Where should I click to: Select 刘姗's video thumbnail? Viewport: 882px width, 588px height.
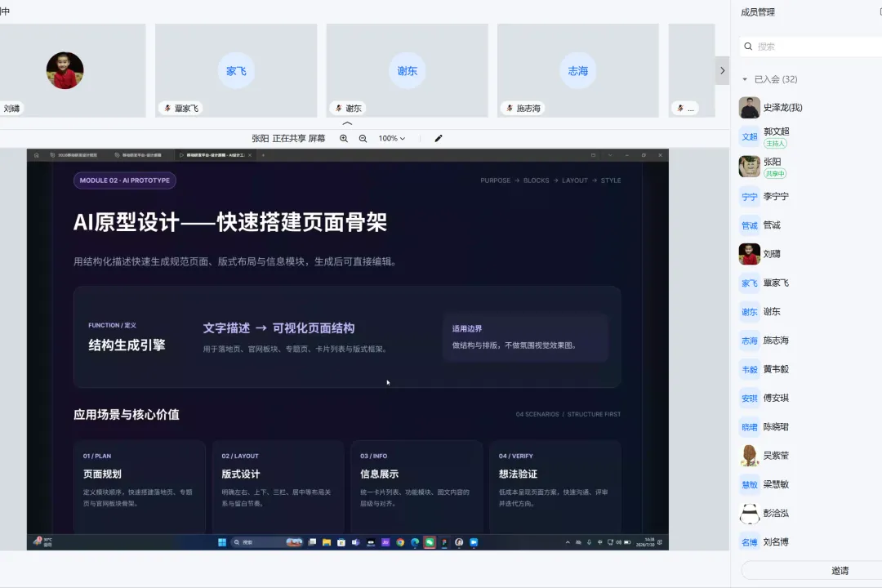pos(73,70)
